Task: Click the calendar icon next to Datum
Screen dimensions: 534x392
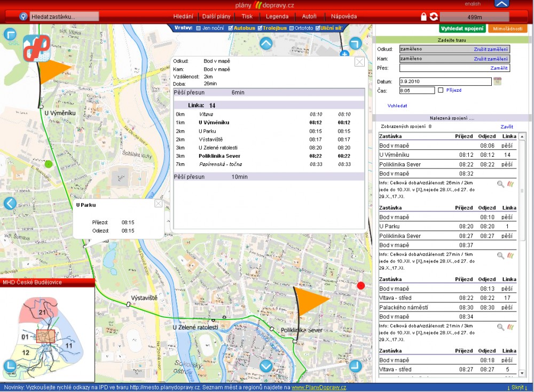Action: pyautogui.click(x=497, y=82)
